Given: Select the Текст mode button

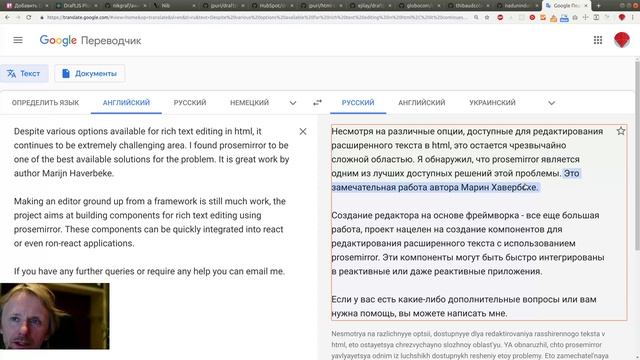Looking at the screenshot, I should pos(24,73).
